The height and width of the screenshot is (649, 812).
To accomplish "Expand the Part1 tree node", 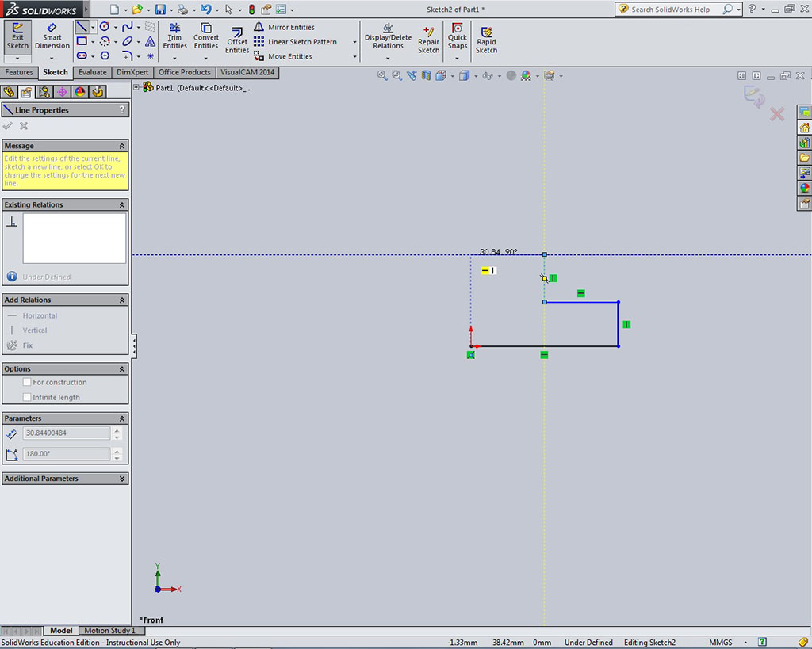I will (x=137, y=87).
